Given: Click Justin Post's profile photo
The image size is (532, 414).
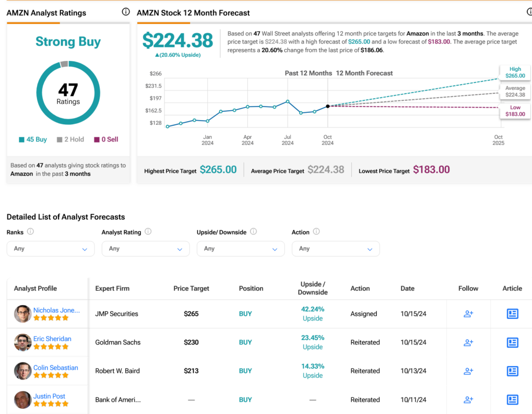Looking at the screenshot, I should (22, 399).
